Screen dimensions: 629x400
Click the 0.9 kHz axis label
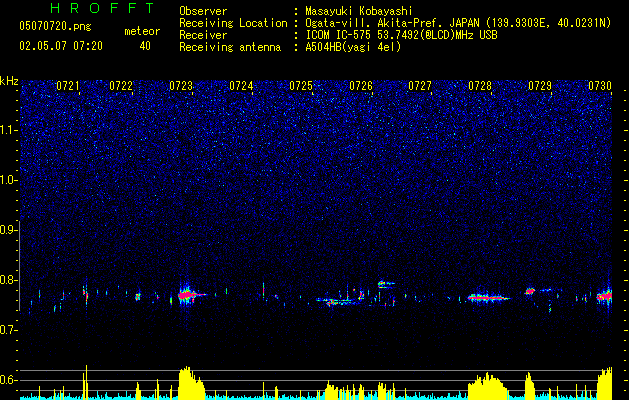tap(8, 230)
